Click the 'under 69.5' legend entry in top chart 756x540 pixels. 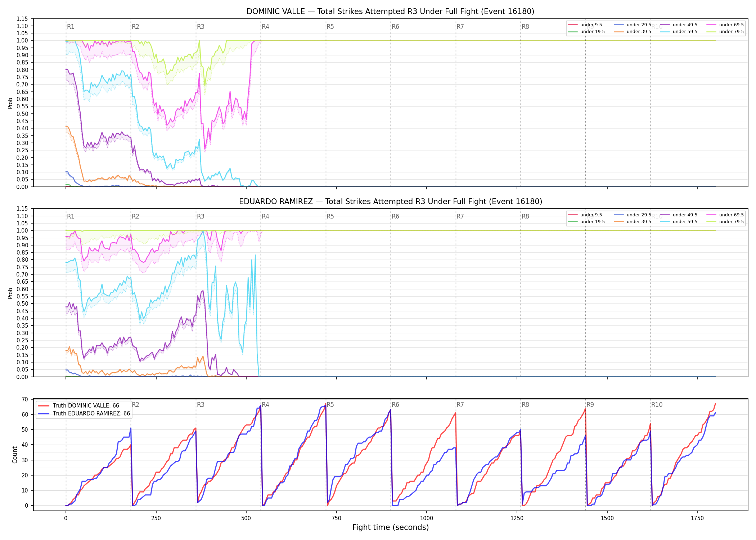(x=724, y=25)
